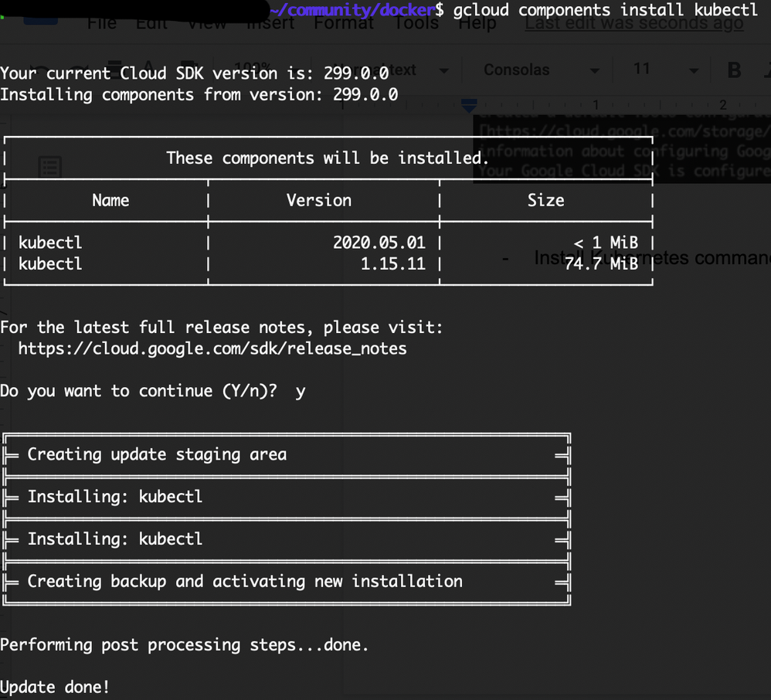Open the Edit menu
The width and height of the screenshot is (771, 700).
[x=151, y=23]
